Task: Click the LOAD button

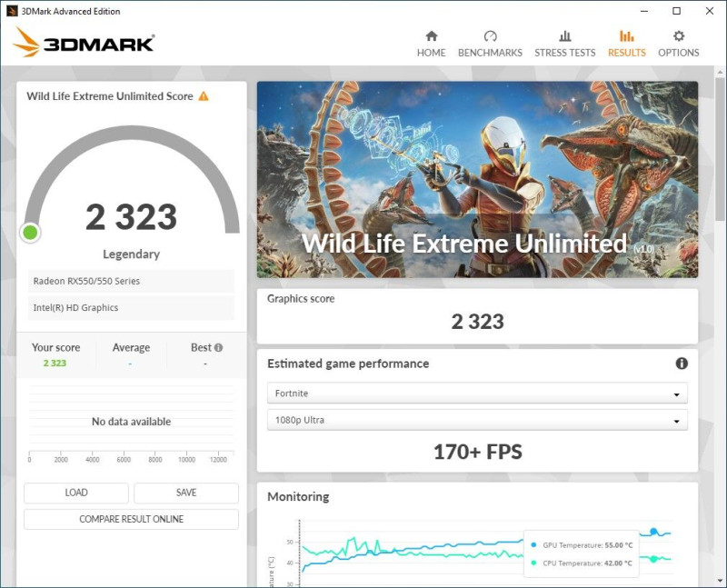Action: (x=76, y=493)
